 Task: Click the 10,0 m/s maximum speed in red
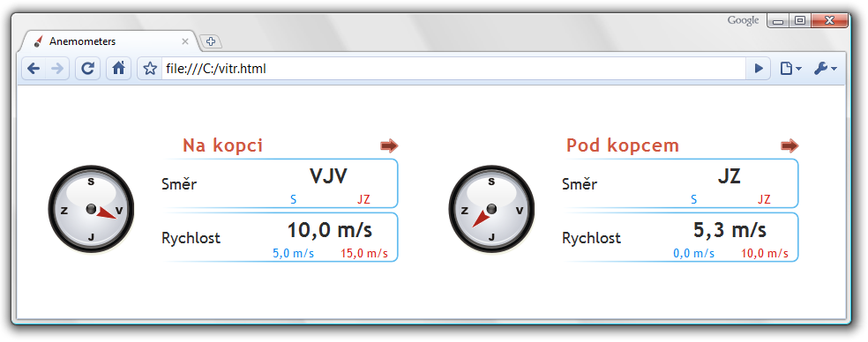[765, 254]
